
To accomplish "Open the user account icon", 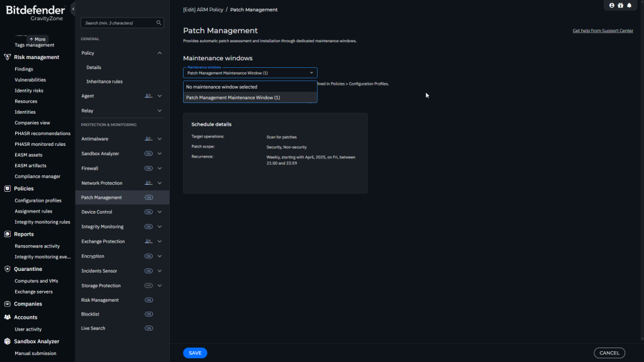I will pos(611,5).
